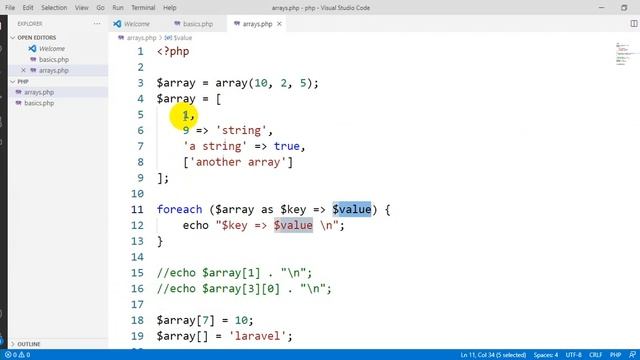The height and width of the screenshot is (360, 640).
Task: Close arrays.php from the open editors list
Action: (23, 71)
